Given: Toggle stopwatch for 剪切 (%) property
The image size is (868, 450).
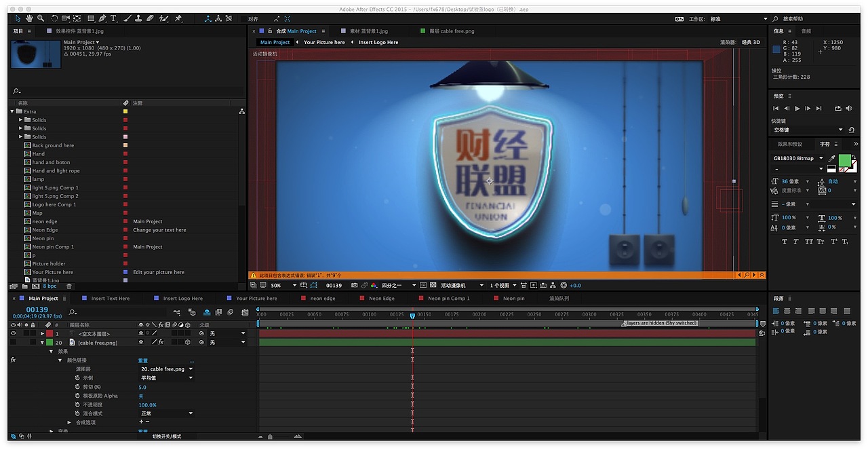Looking at the screenshot, I should [77, 387].
